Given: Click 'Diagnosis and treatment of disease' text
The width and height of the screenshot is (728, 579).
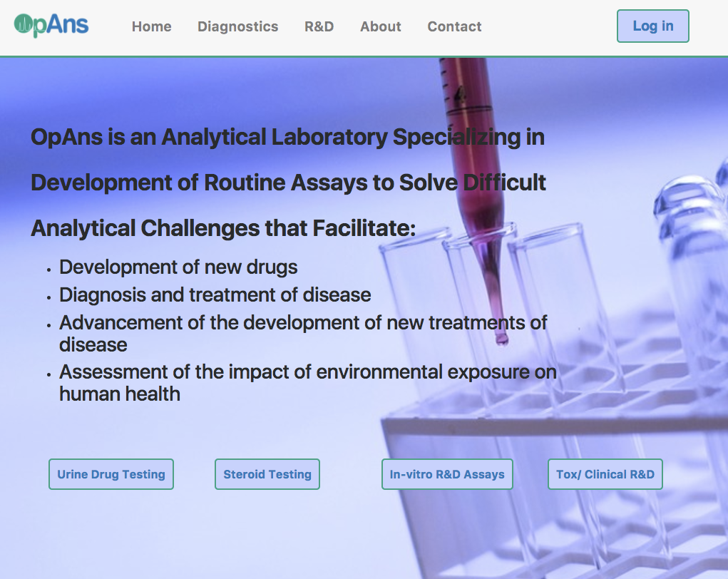Looking at the screenshot, I should (215, 294).
